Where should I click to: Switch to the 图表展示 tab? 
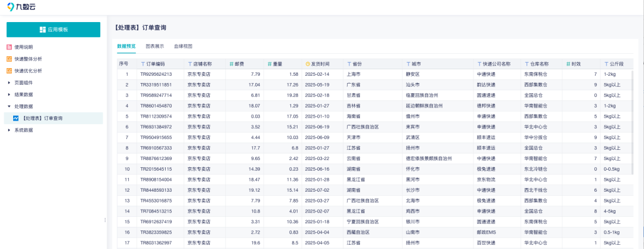point(155,46)
